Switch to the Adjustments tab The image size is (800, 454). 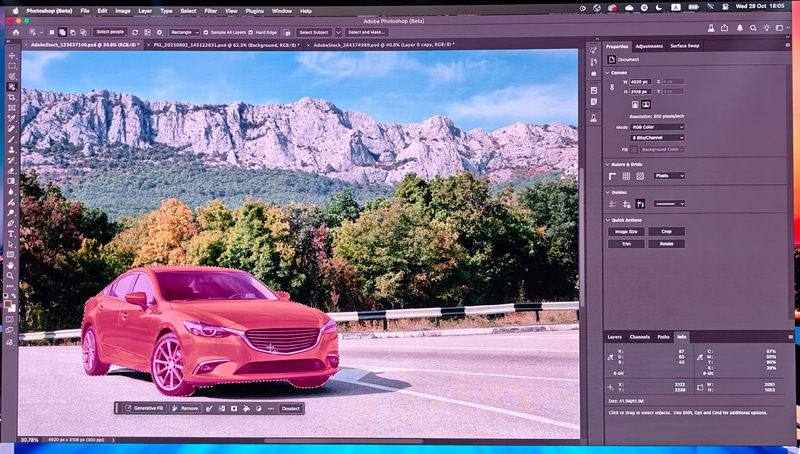point(649,46)
